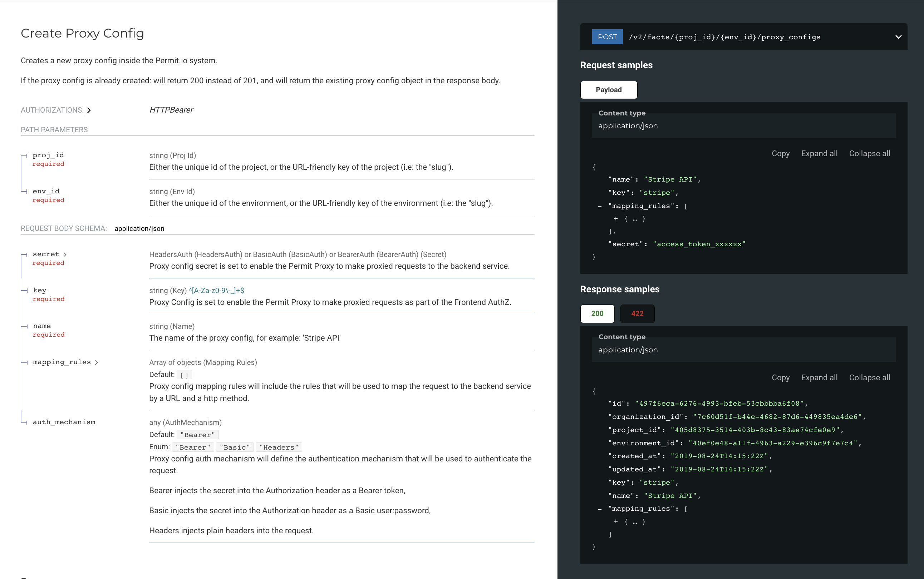Image resolution: width=924 pixels, height=579 pixels.
Task: Click the Payload button in request samples
Action: pyautogui.click(x=608, y=89)
